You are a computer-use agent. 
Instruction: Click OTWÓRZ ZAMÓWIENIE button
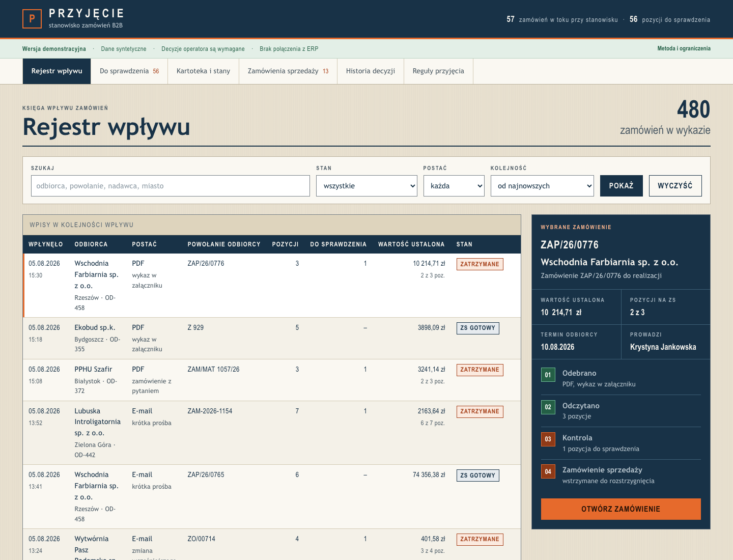[621, 509]
